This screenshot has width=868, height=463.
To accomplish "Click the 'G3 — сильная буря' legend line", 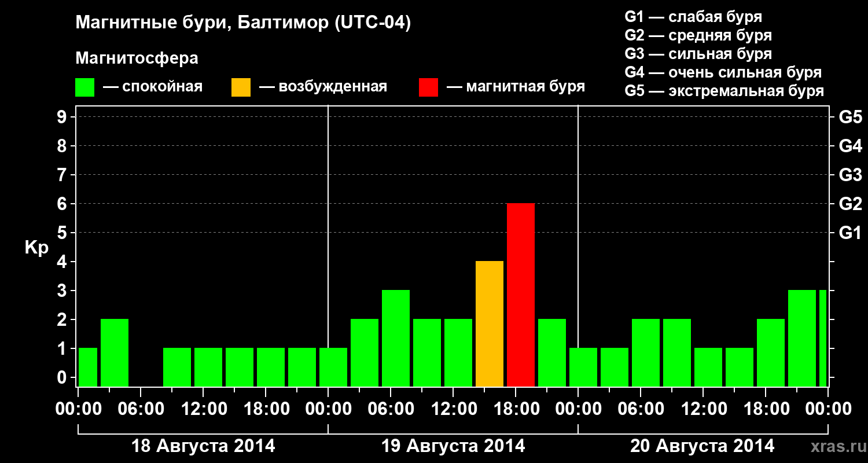I will coord(698,54).
